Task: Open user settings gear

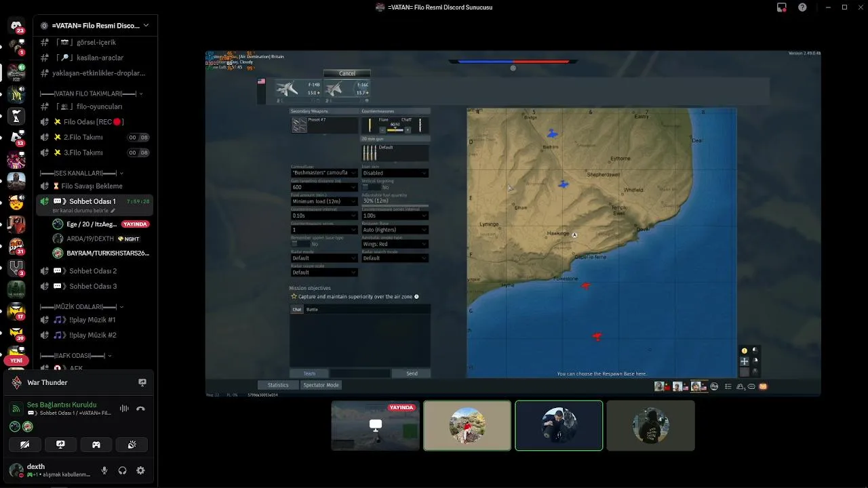Action: [140, 470]
